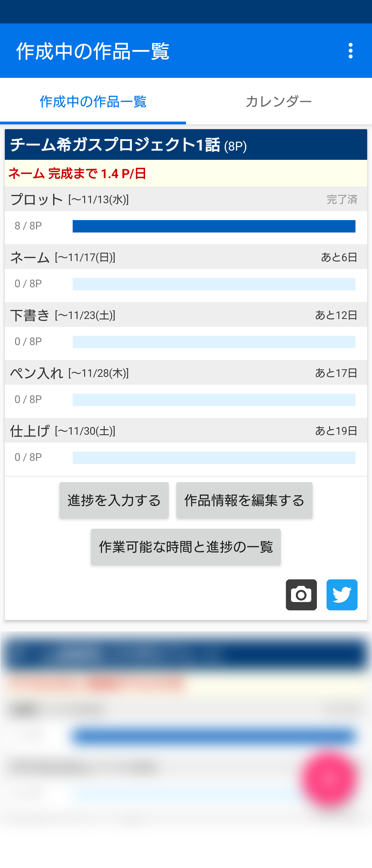This screenshot has height=868, width=372.
Task: Tap the camera screenshot icon
Action: [x=301, y=595]
